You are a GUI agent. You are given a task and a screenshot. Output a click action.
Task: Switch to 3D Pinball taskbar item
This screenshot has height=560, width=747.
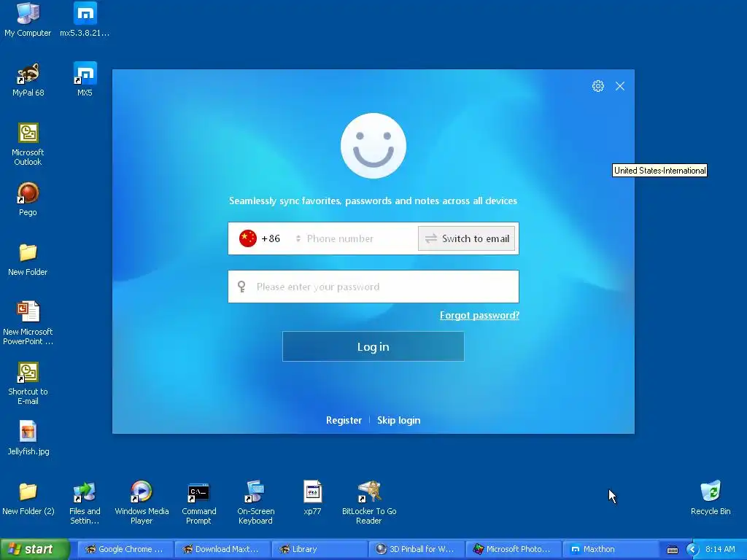coord(417,549)
